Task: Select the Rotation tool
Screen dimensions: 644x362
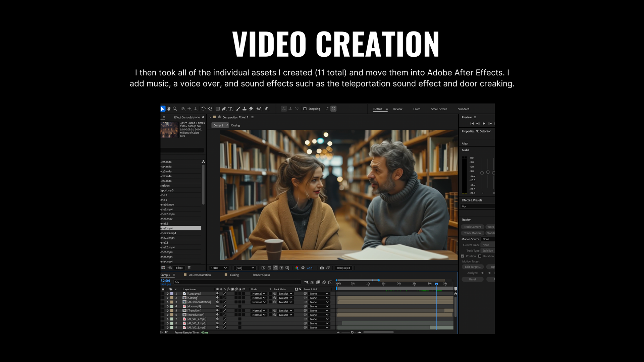Action: [203, 109]
